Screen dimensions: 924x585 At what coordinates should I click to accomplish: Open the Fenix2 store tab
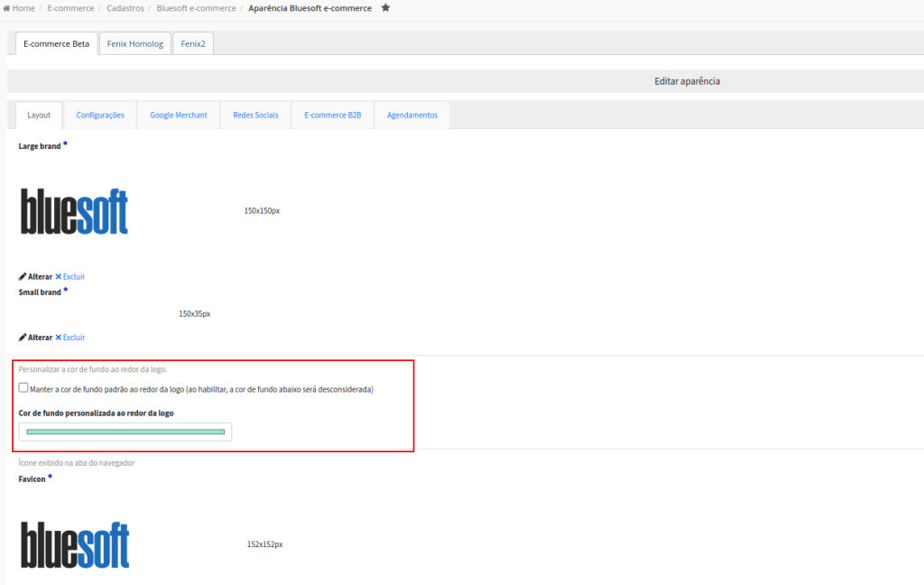(x=193, y=43)
